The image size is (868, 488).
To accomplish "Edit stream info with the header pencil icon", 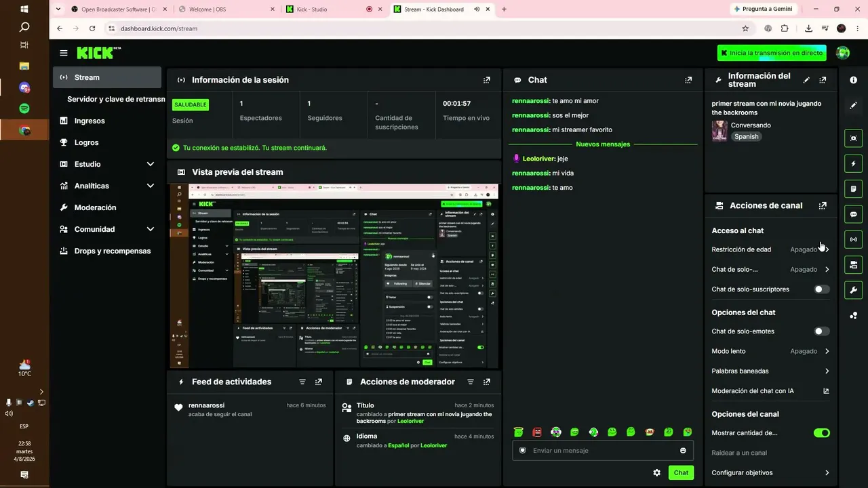I will [x=806, y=80].
